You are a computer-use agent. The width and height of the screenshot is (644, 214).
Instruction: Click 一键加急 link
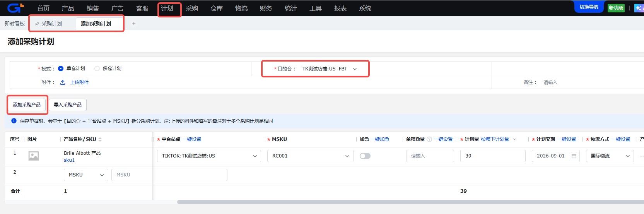[380, 139]
